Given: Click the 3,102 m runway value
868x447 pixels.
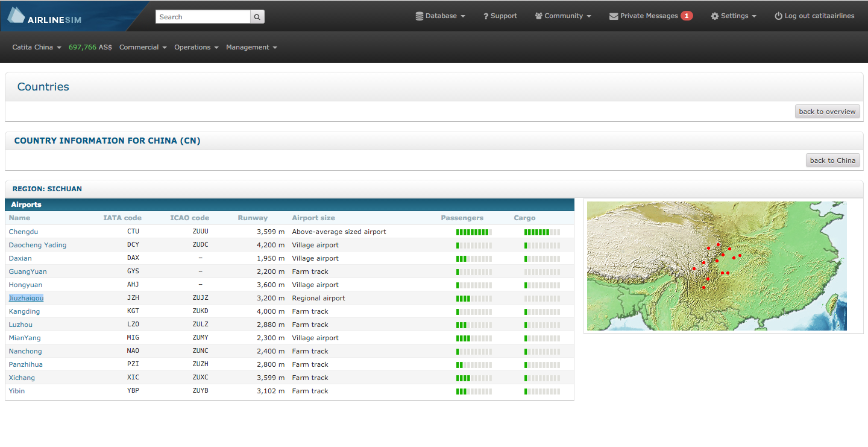Looking at the screenshot, I should (x=271, y=391).
